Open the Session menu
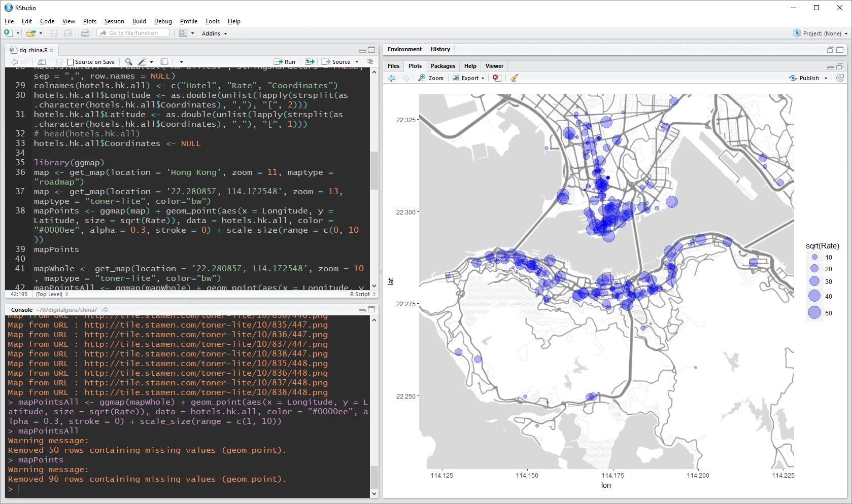Viewport: 852px width, 504px height. click(114, 21)
